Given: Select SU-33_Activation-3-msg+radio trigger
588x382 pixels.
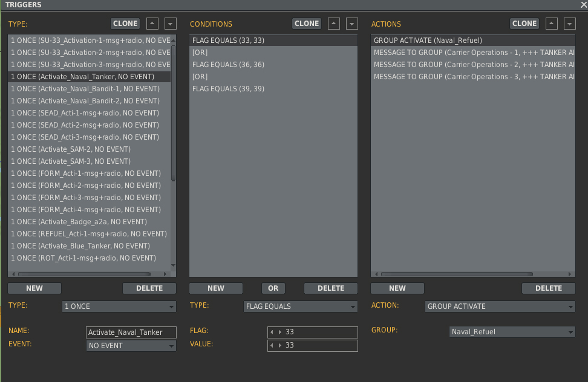Looking at the screenshot, I should (x=90, y=65).
